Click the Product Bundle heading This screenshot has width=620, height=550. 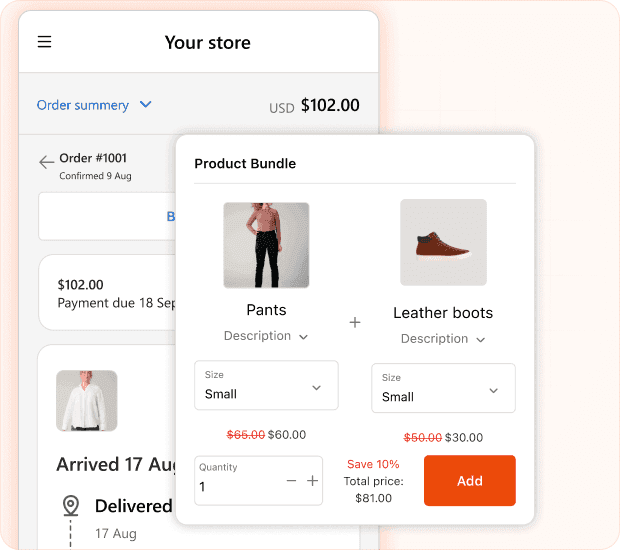245,164
